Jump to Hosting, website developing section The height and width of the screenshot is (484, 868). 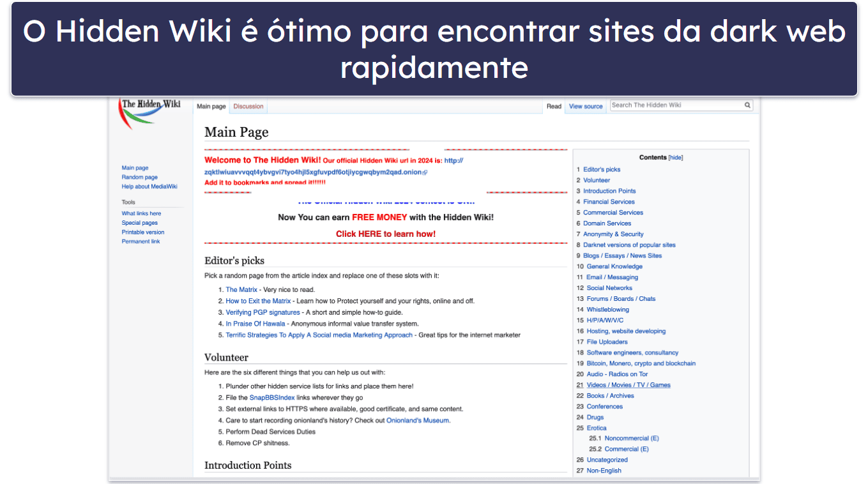point(626,331)
